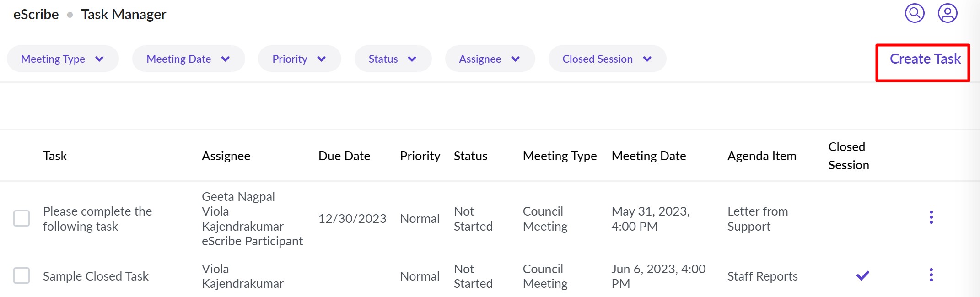Tick the Sample Closed Task checkbox
Image resolution: width=980 pixels, height=297 pixels.
point(22,275)
